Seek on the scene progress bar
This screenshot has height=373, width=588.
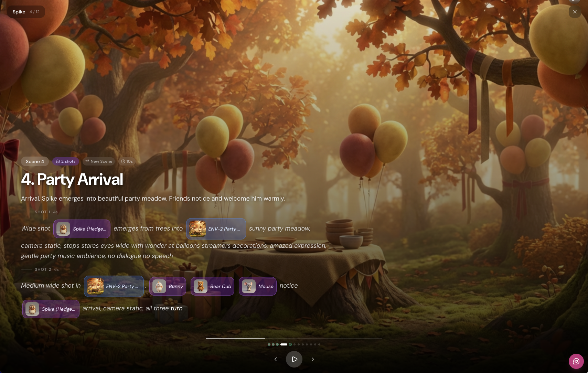coord(294,339)
